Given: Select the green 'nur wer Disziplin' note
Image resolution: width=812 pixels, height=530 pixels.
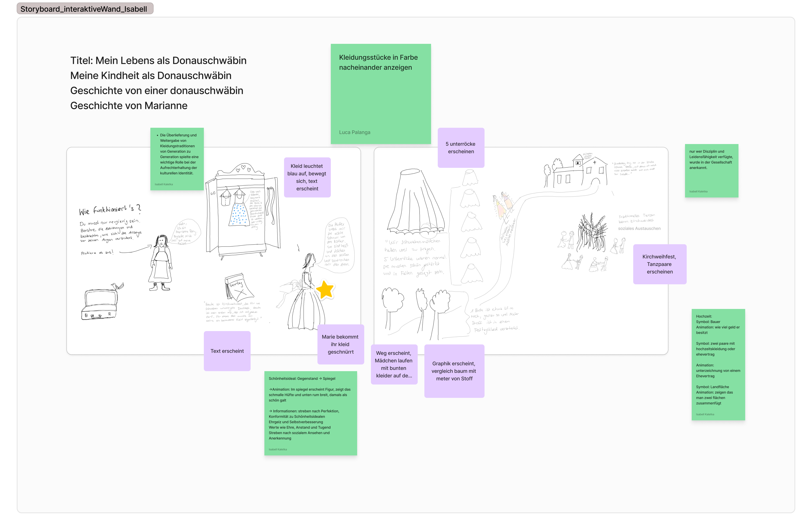Looking at the screenshot, I should coord(711,171).
